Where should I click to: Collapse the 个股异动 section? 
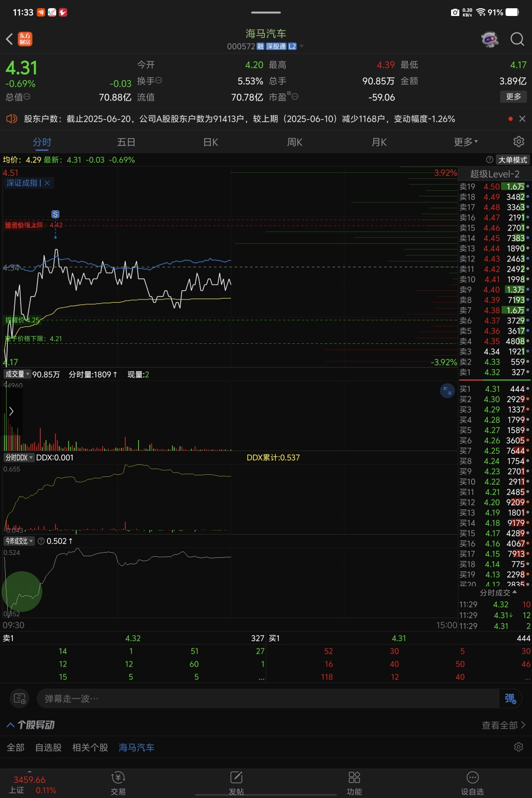click(x=30, y=725)
